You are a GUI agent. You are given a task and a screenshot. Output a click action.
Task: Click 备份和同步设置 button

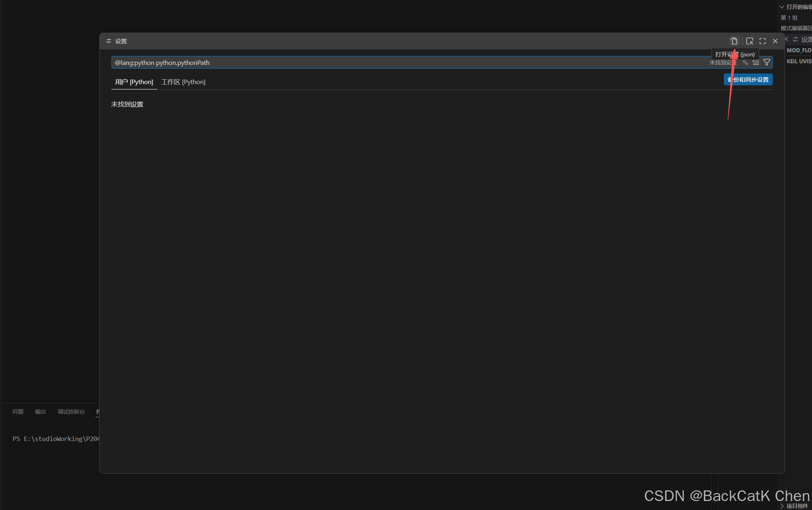[748, 80]
